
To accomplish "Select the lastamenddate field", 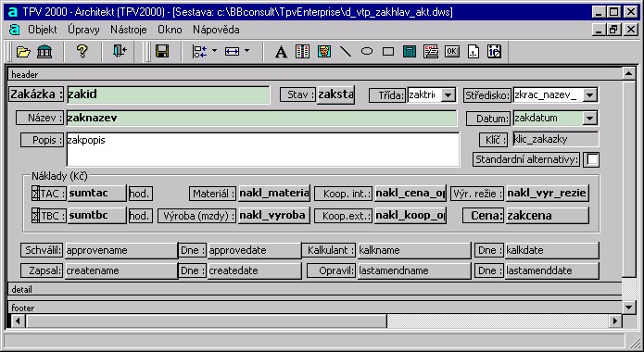I will 552,271.
